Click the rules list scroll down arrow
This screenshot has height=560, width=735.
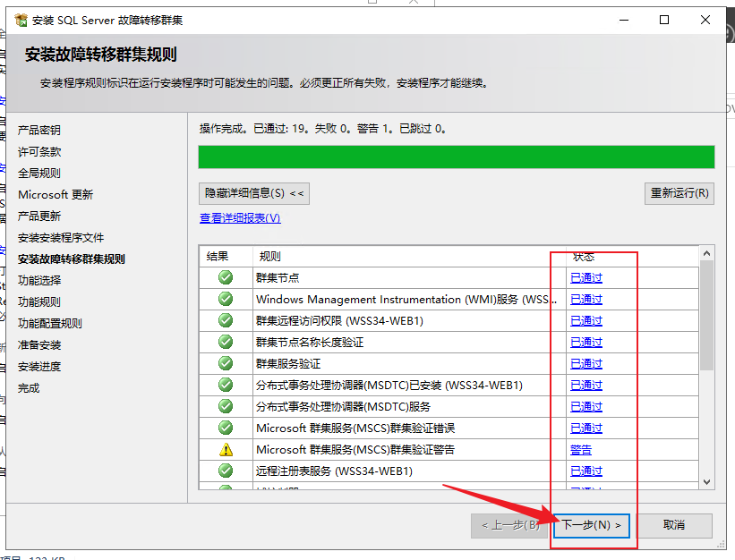pyautogui.click(x=707, y=482)
